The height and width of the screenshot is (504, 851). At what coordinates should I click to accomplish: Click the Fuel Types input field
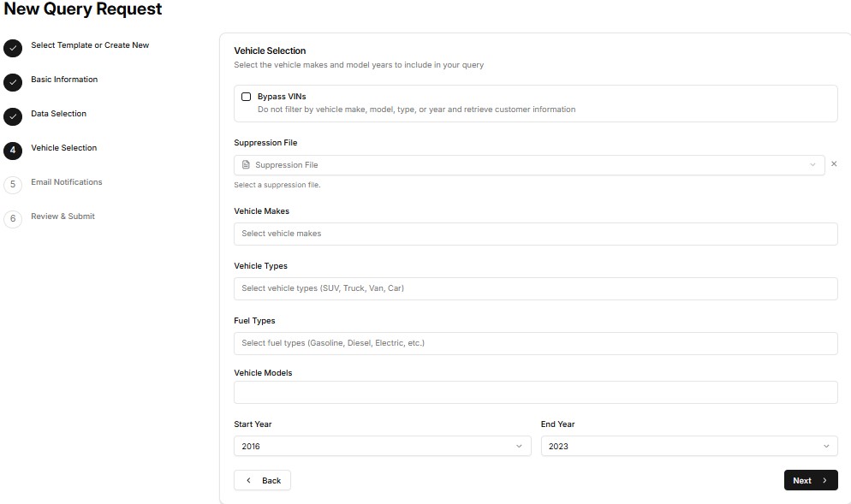[535, 343]
